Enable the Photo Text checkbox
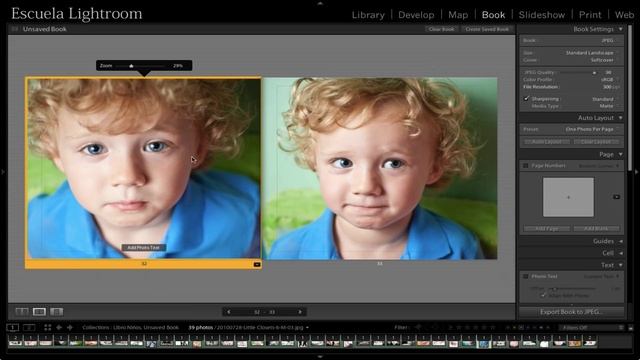The image size is (640, 360). tap(526, 276)
